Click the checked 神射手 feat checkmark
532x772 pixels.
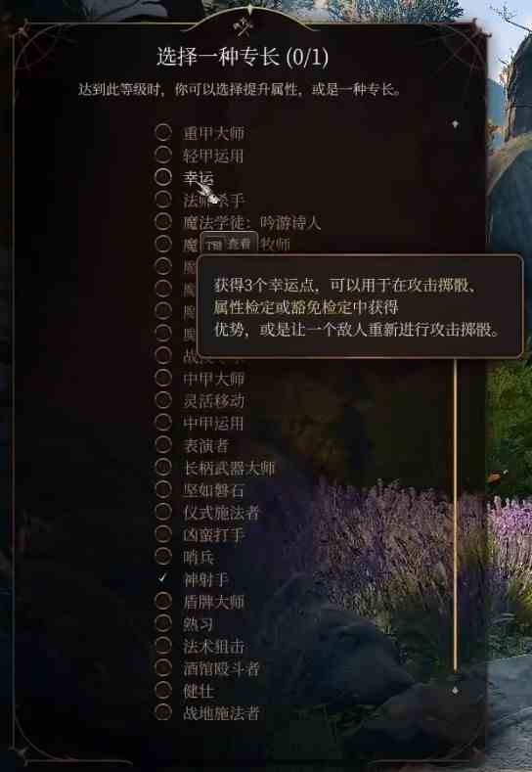pos(163,579)
